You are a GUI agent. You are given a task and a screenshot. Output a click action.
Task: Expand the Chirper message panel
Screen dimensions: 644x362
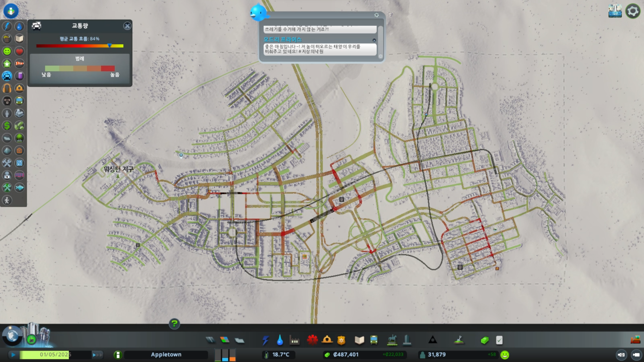click(258, 13)
